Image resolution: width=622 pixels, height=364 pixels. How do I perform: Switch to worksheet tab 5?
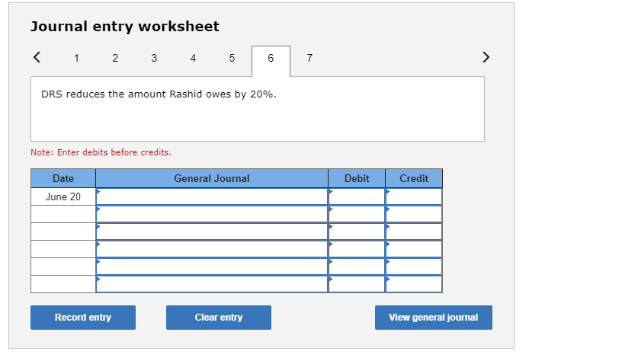tap(232, 58)
